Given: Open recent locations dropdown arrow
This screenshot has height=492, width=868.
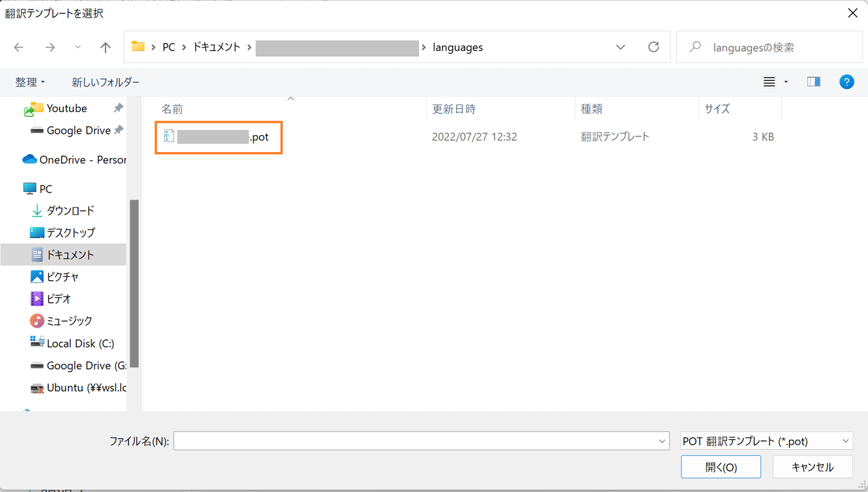Looking at the screenshot, I should click(x=78, y=48).
